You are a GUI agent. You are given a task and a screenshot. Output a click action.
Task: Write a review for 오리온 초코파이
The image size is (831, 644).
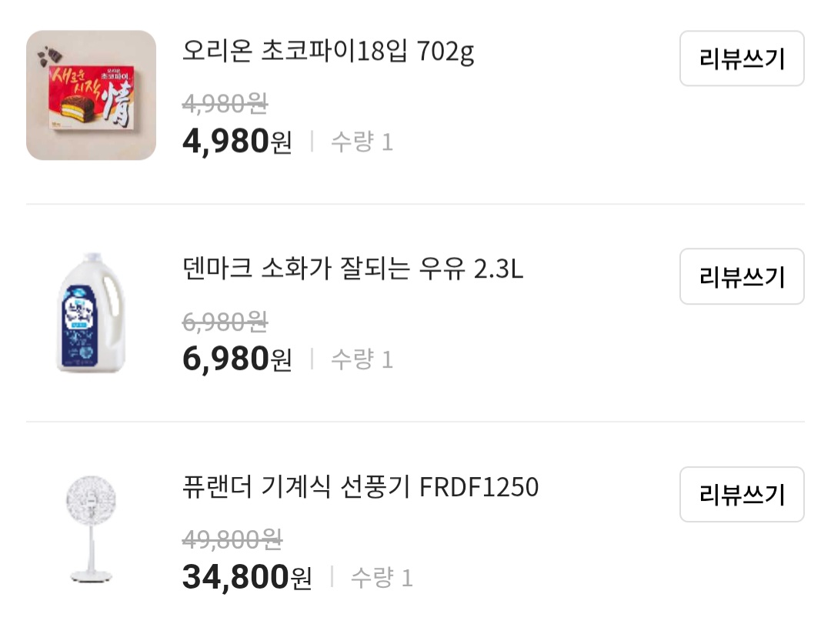(x=742, y=58)
